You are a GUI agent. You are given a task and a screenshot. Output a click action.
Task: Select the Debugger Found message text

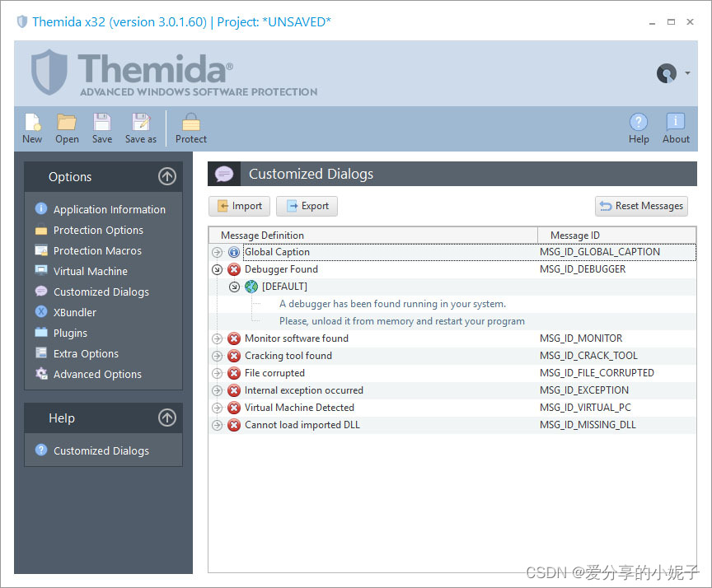(x=281, y=269)
